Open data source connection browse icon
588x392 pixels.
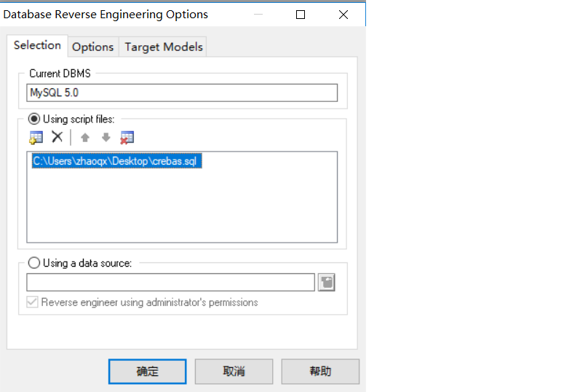326,283
